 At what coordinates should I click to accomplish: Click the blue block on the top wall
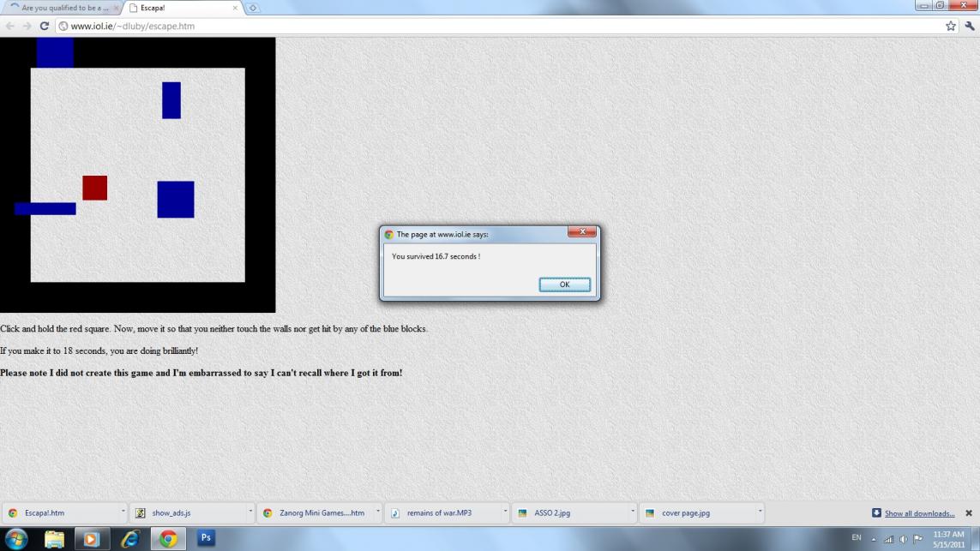[x=55, y=52]
